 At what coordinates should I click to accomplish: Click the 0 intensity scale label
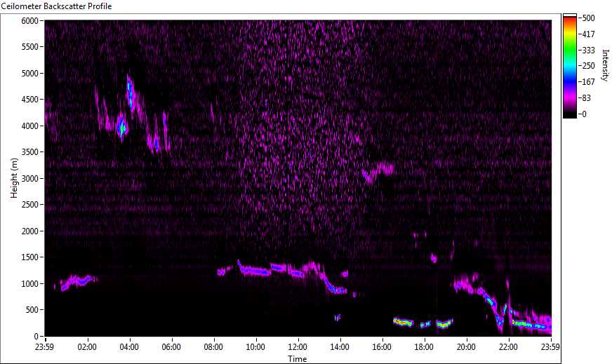click(584, 114)
